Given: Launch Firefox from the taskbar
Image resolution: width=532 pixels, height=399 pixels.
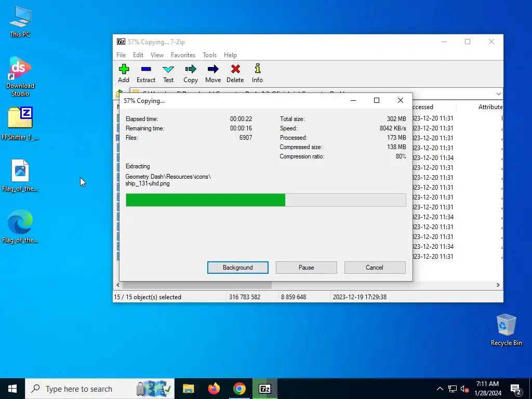Looking at the screenshot, I should point(214,389).
